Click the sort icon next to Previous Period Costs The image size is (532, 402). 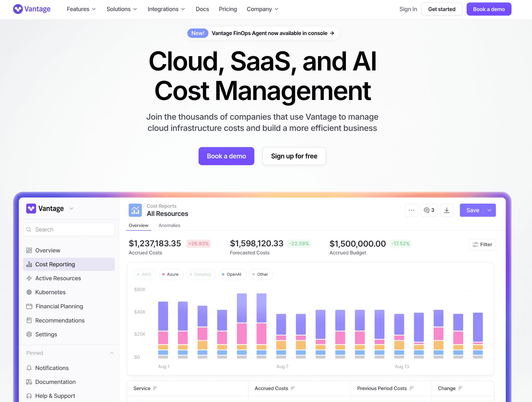[411, 388]
